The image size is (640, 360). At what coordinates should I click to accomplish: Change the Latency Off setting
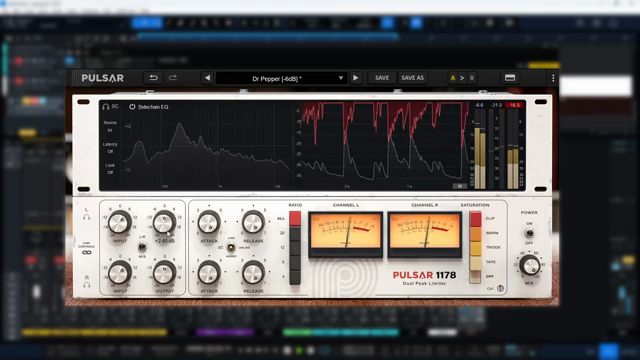(110, 148)
